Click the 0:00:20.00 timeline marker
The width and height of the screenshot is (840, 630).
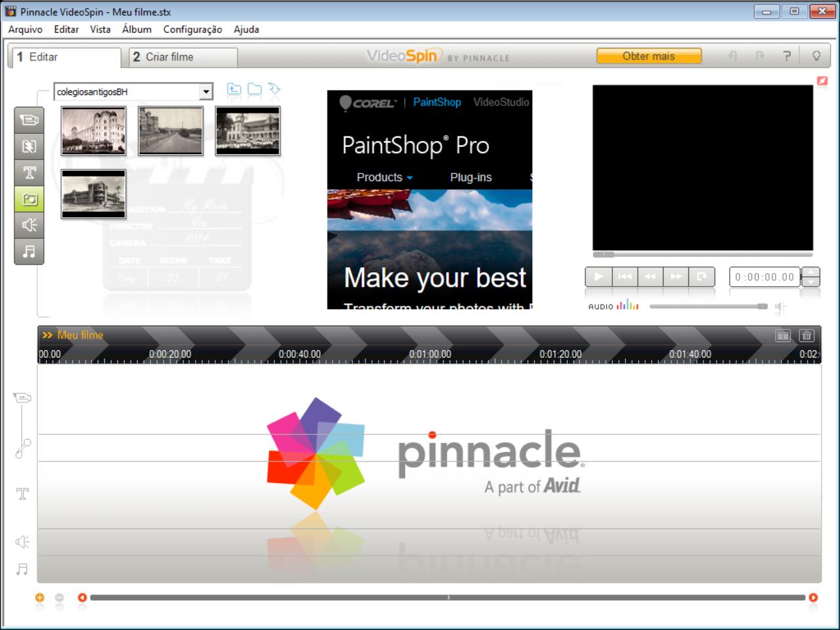click(x=170, y=354)
